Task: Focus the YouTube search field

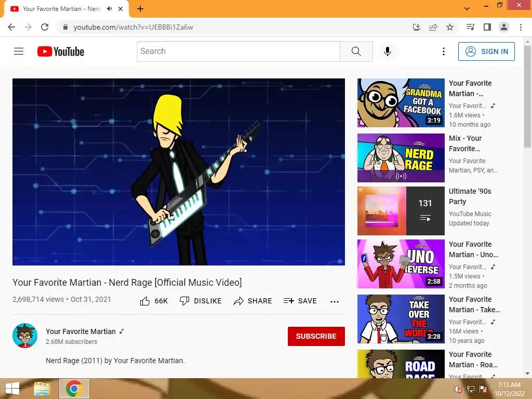Action: [x=238, y=51]
